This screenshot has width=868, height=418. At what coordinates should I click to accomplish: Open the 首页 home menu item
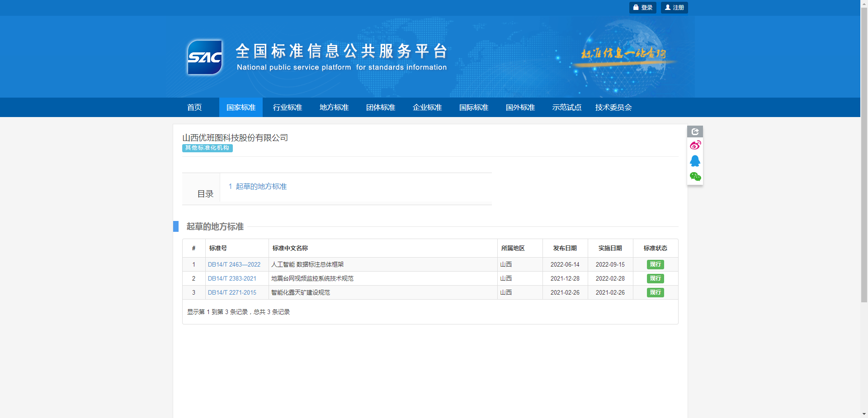(194, 108)
